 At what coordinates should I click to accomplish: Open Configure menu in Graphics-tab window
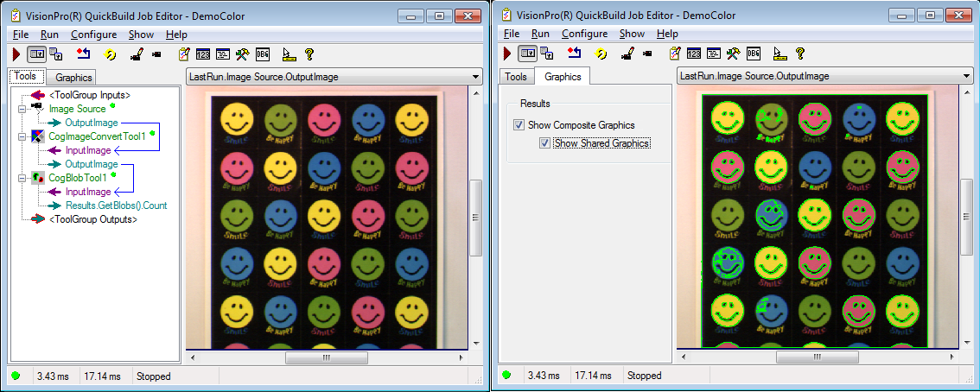click(584, 34)
